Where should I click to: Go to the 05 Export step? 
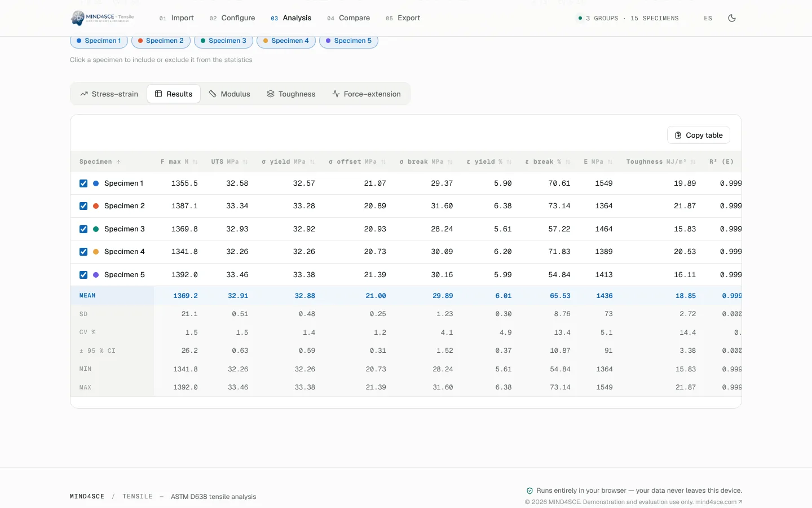(403, 18)
